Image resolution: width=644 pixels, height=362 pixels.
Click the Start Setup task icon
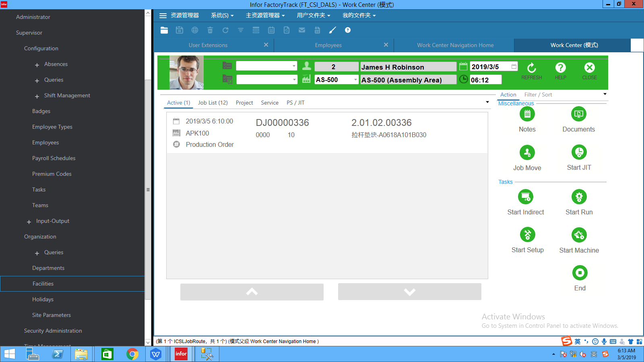click(528, 235)
